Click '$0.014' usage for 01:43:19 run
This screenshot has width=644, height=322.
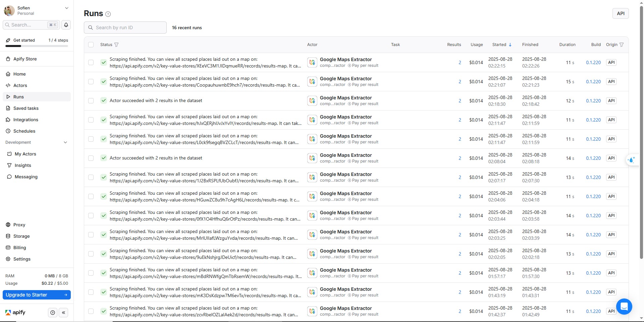476,292
